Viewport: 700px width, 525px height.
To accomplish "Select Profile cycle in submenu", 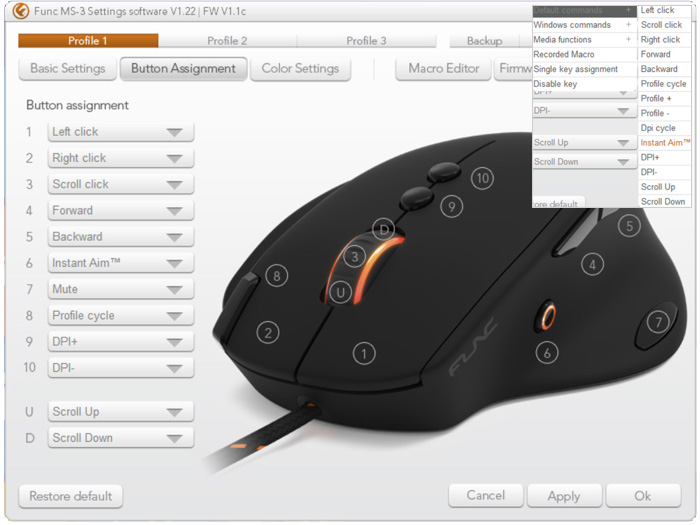I will pyautogui.click(x=665, y=84).
